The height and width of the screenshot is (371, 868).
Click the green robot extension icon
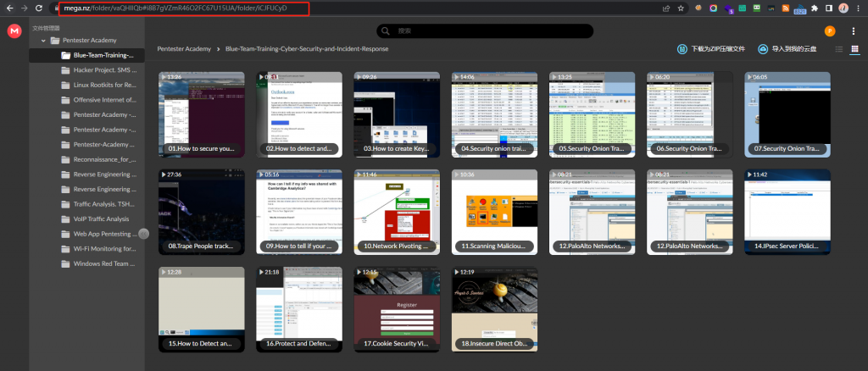coord(757,8)
